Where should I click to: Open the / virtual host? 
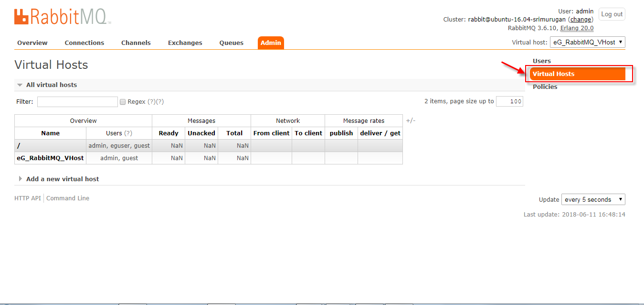tap(18, 145)
